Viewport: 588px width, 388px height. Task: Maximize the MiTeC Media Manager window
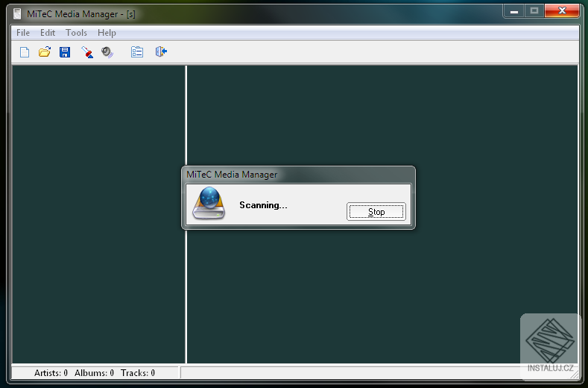pos(534,11)
